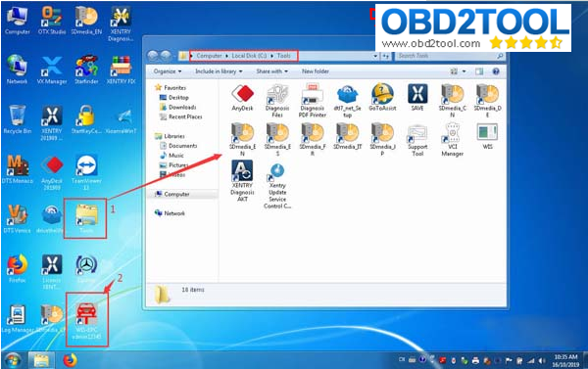Open Recent Places in navigation pane
588x369 pixels.
[x=185, y=116]
